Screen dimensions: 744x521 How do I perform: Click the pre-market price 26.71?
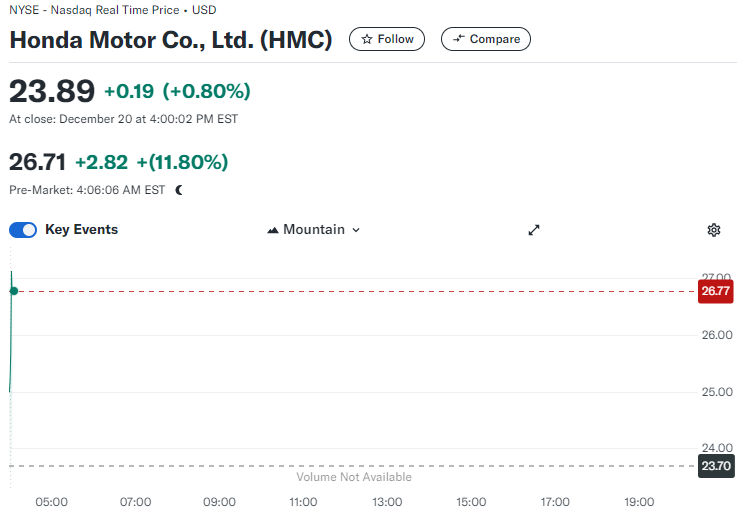coord(37,162)
